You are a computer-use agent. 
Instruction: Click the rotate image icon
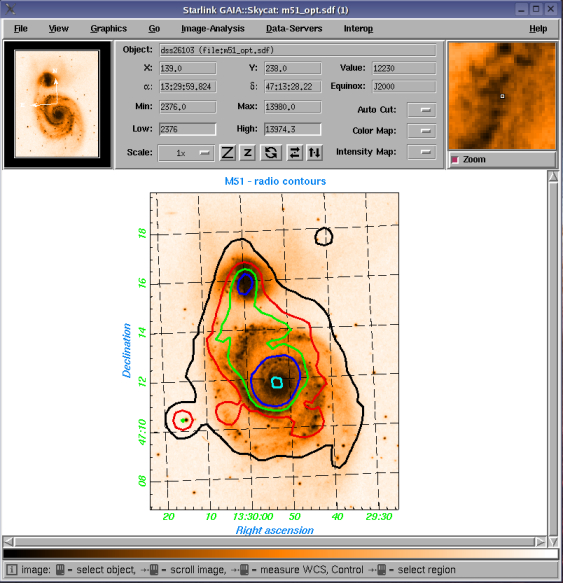point(271,152)
